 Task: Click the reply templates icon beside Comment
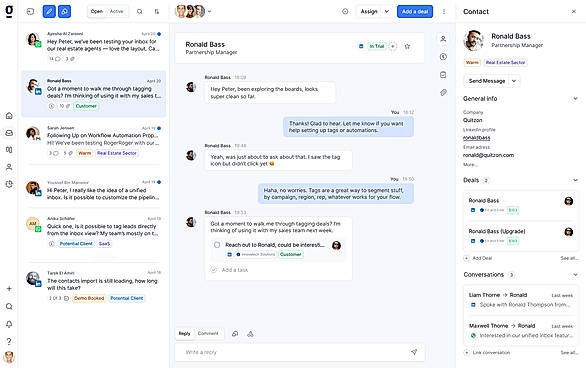click(x=235, y=334)
